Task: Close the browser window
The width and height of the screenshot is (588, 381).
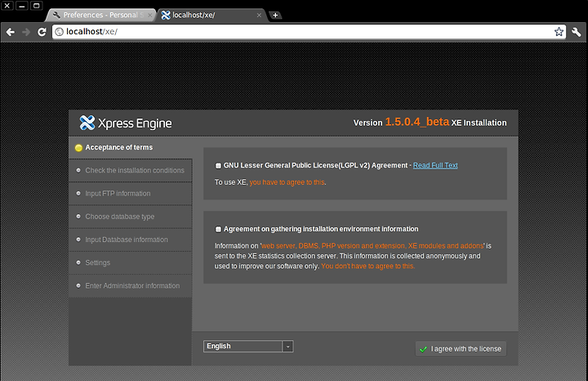Action: 7,6
